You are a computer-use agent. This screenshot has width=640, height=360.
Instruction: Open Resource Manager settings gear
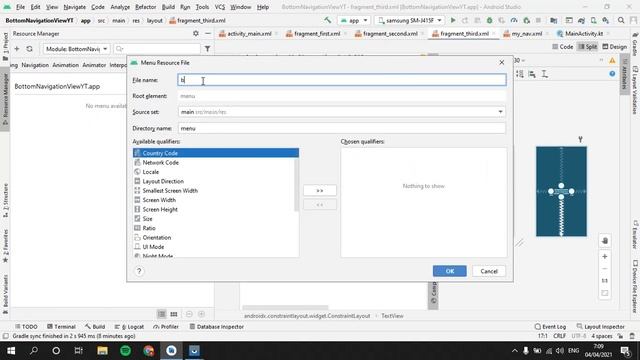click(196, 33)
